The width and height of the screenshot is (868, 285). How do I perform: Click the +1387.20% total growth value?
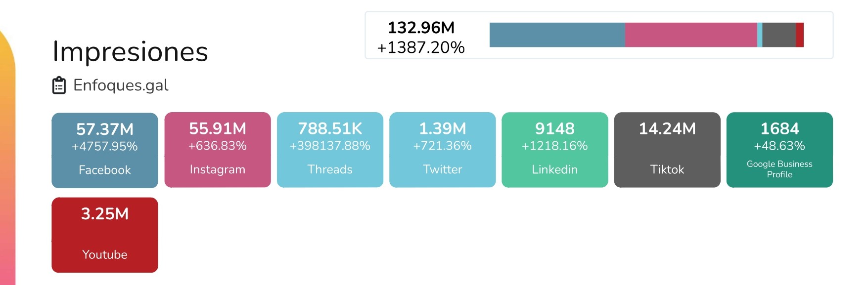pos(421,47)
